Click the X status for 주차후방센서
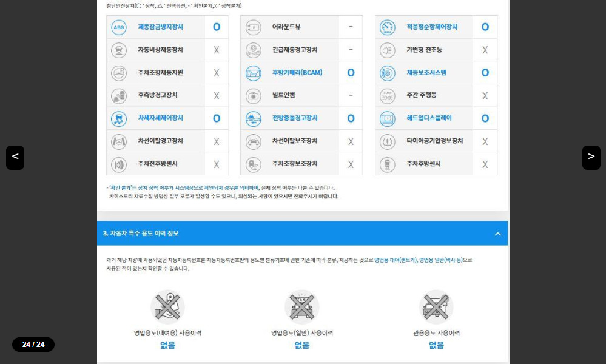The width and height of the screenshot is (606, 364). coord(485,164)
